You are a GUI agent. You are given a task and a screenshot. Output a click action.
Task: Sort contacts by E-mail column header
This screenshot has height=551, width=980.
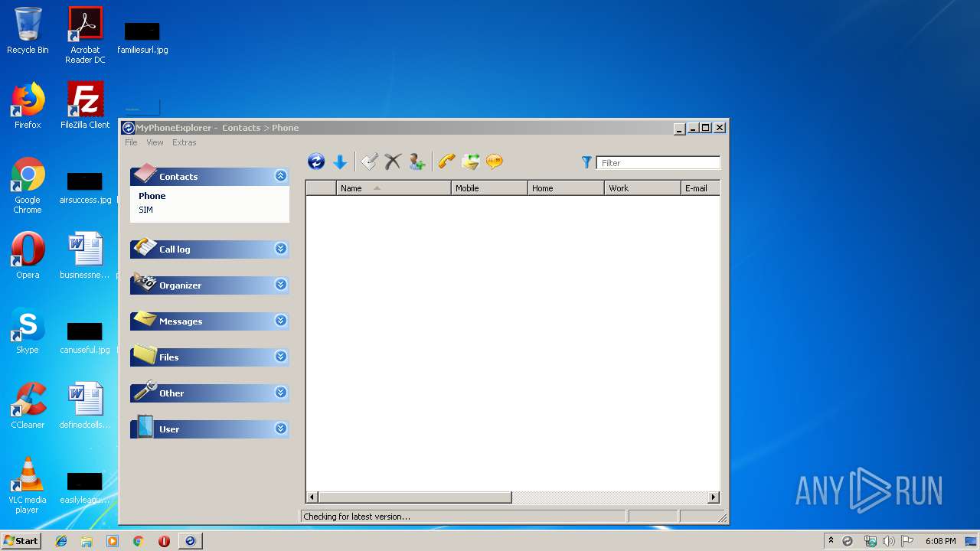(x=701, y=188)
